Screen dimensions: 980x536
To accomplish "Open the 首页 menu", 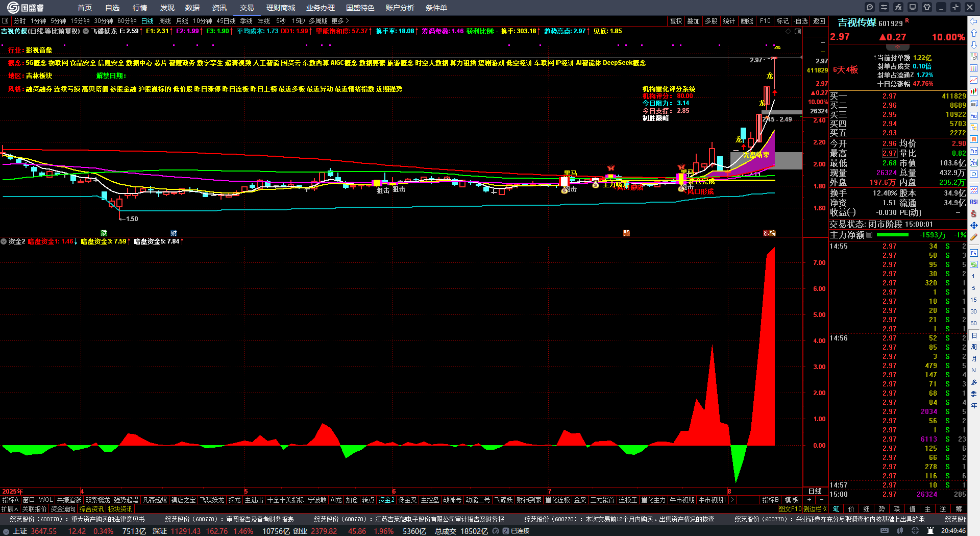I will [x=85, y=8].
